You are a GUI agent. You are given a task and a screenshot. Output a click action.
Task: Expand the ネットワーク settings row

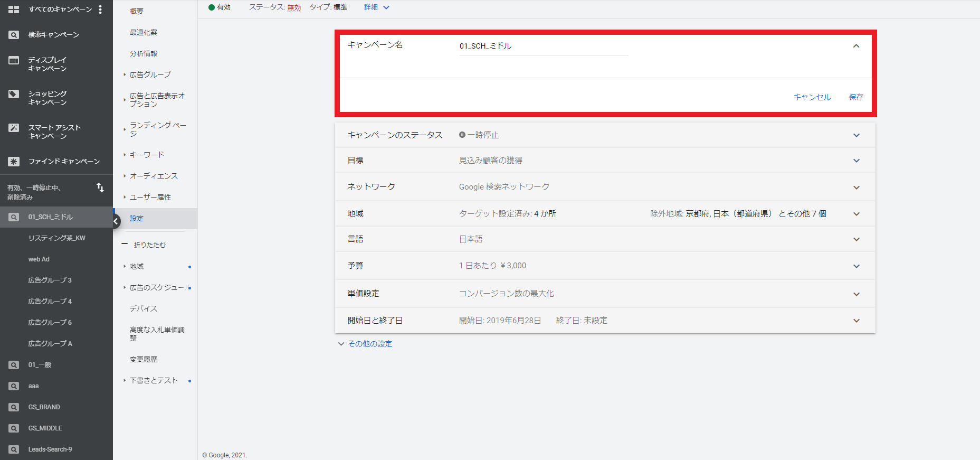click(x=856, y=187)
